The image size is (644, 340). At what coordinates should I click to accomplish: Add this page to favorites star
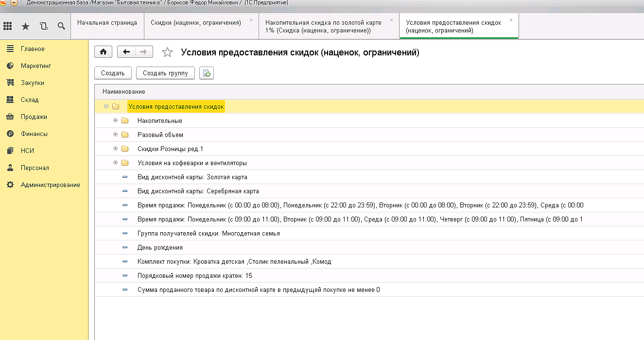(x=167, y=52)
